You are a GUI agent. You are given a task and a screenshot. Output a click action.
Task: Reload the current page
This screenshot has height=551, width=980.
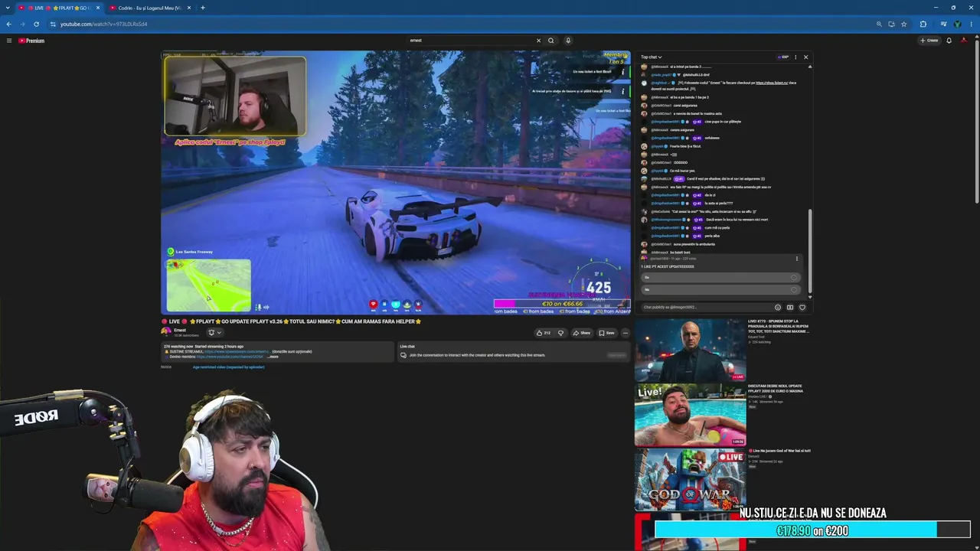click(x=36, y=24)
